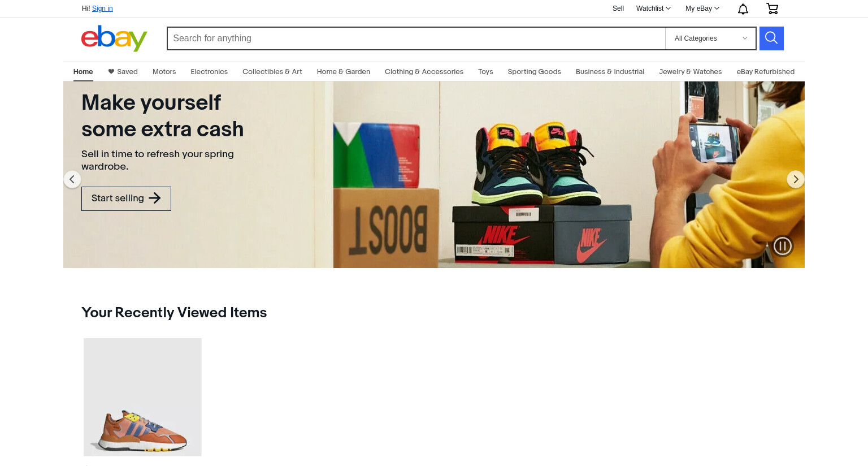Focus the Search for anything field

click(416, 38)
